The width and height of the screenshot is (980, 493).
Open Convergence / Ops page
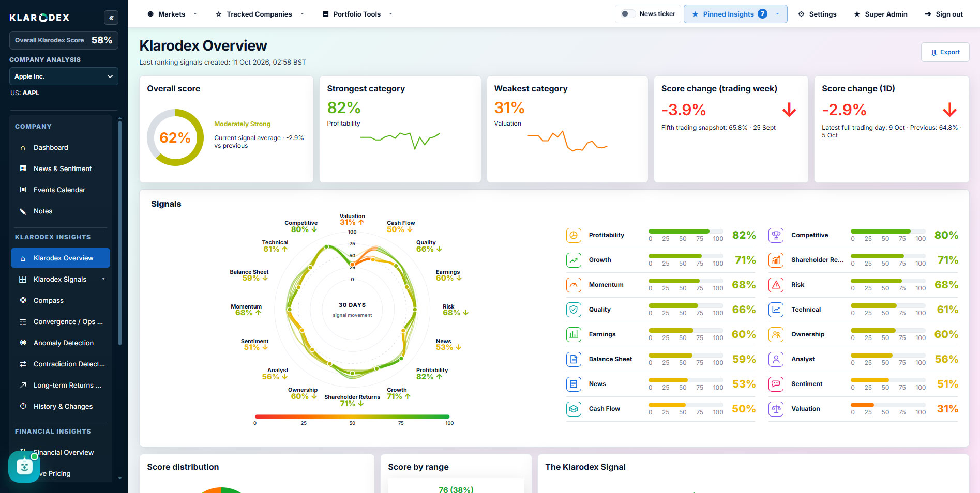[61, 321]
